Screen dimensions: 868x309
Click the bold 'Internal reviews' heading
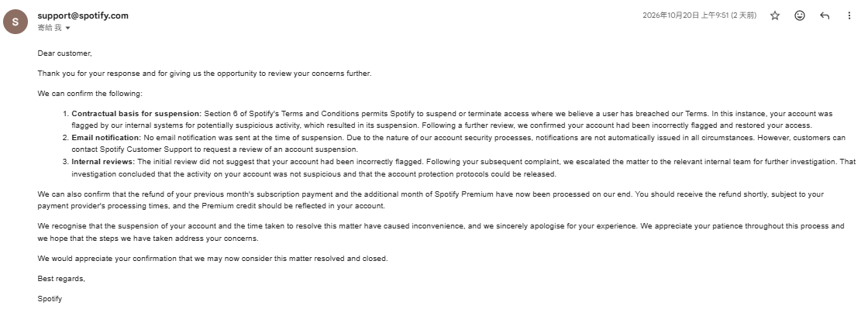104,162
